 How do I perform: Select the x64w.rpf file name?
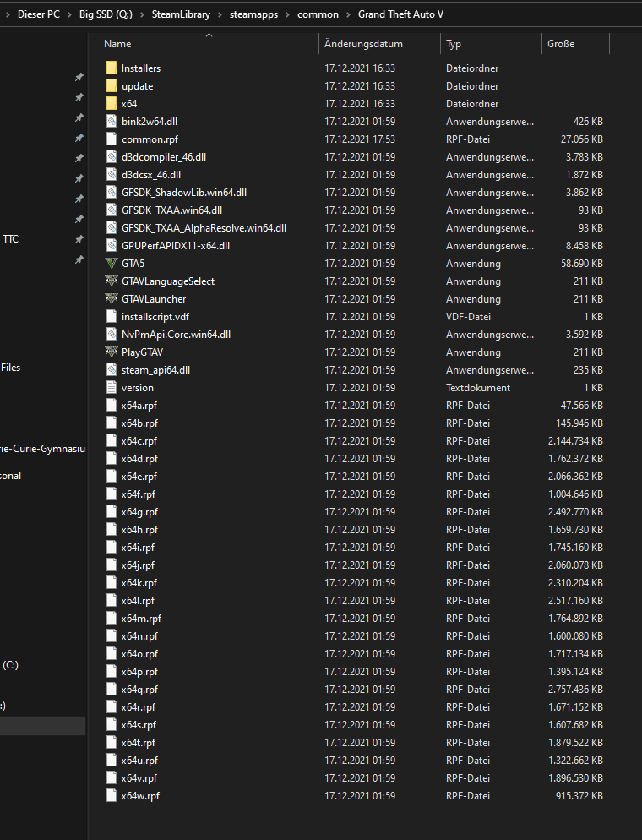(x=140, y=796)
